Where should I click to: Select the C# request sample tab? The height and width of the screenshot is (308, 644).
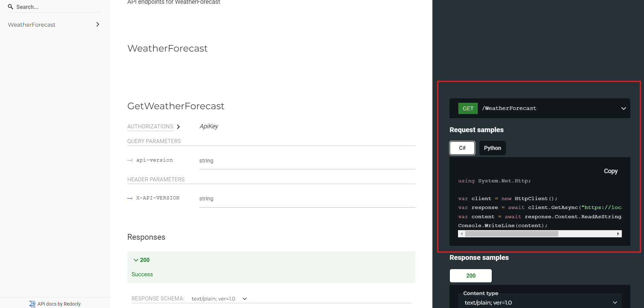tap(462, 148)
